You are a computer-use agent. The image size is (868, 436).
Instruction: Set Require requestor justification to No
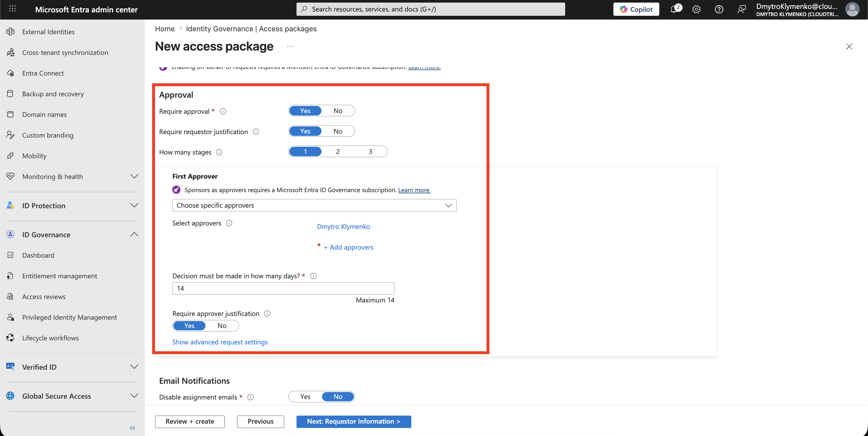(x=338, y=131)
